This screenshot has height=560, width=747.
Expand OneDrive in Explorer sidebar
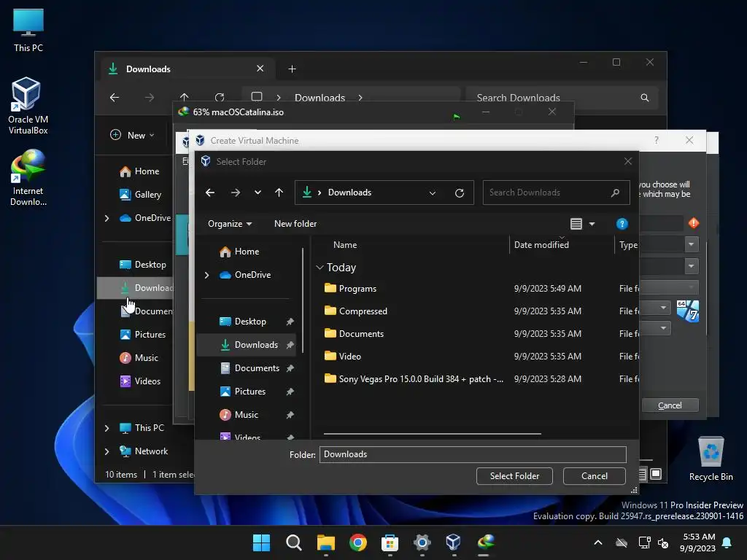tap(107, 218)
